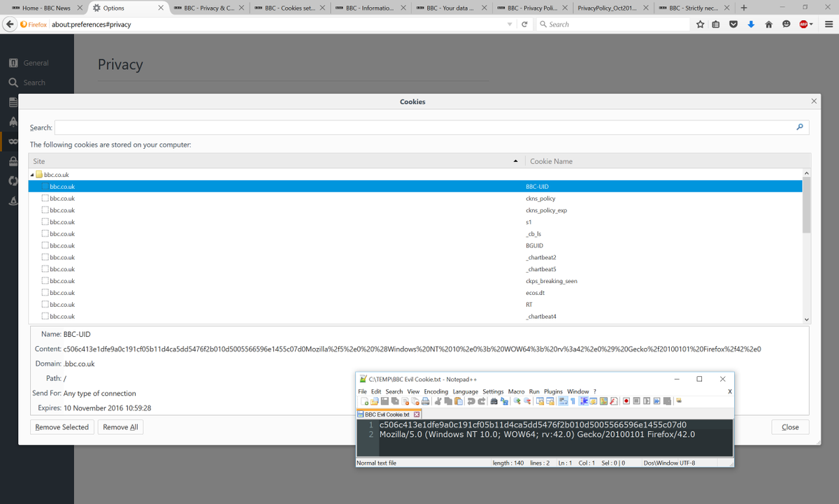
Task: Open the Notepad++ File menu
Action: pyautogui.click(x=362, y=391)
